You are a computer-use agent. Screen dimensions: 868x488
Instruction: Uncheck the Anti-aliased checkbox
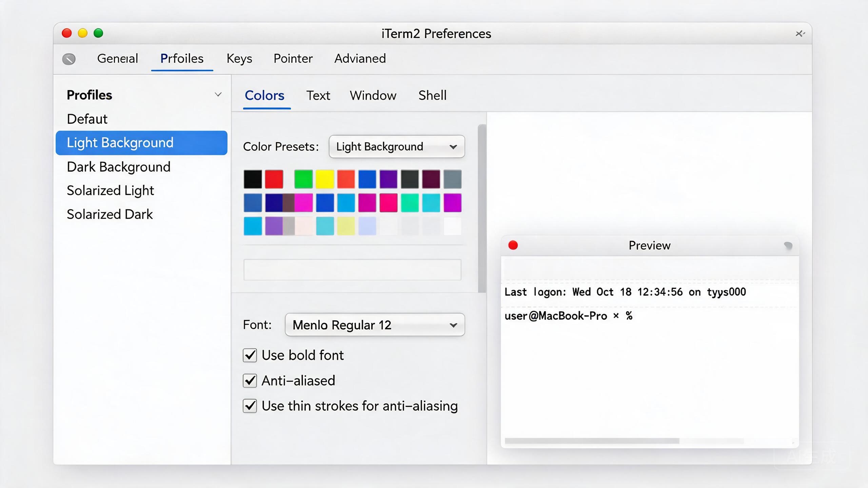[x=250, y=381]
